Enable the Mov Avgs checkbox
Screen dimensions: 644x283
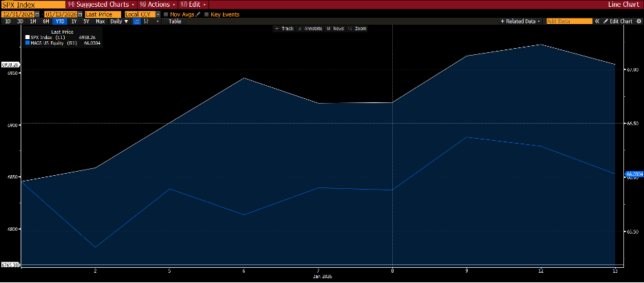166,14
